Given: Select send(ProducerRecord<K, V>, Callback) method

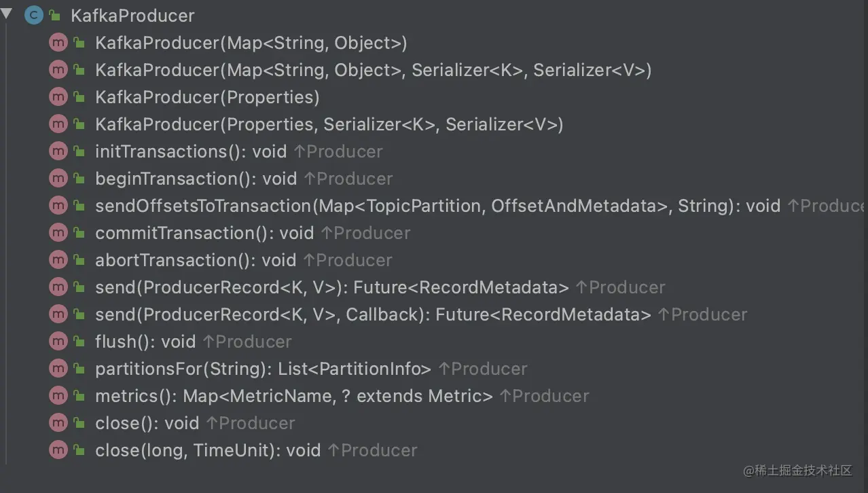Looking at the screenshot, I should point(372,314).
